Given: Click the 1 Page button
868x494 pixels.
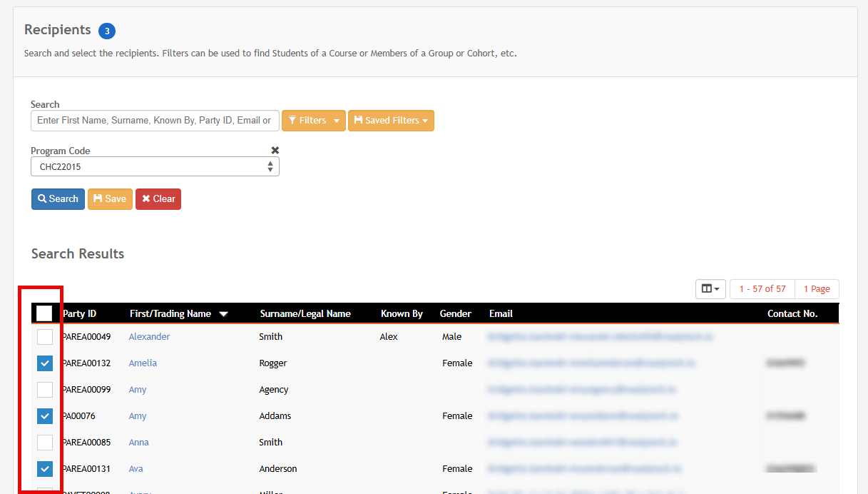Looking at the screenshot, I should click(x=817, y=289).
